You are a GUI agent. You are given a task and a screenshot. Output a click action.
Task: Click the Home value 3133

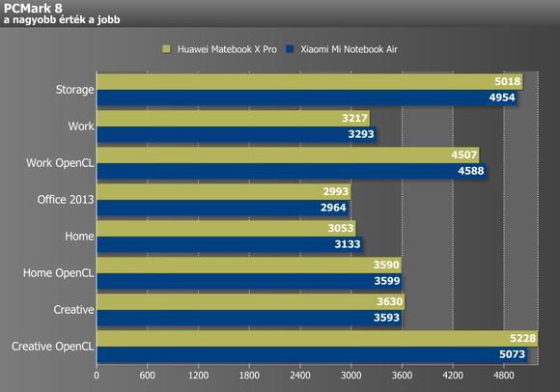[348, 244]
